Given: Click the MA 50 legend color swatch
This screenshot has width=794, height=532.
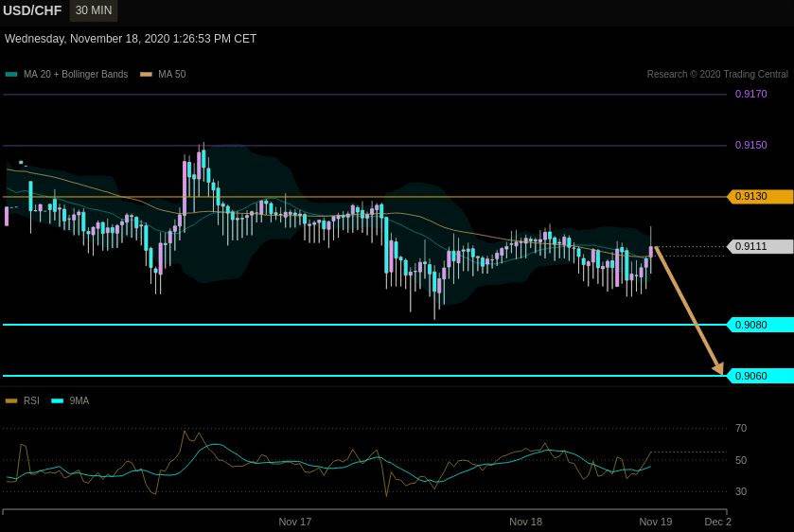Looking at the screenshot, I should (146, 75).
